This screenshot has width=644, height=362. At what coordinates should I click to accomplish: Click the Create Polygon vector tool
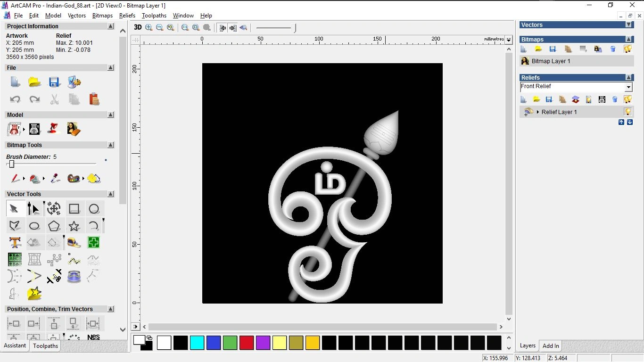(x=54, y=226)
